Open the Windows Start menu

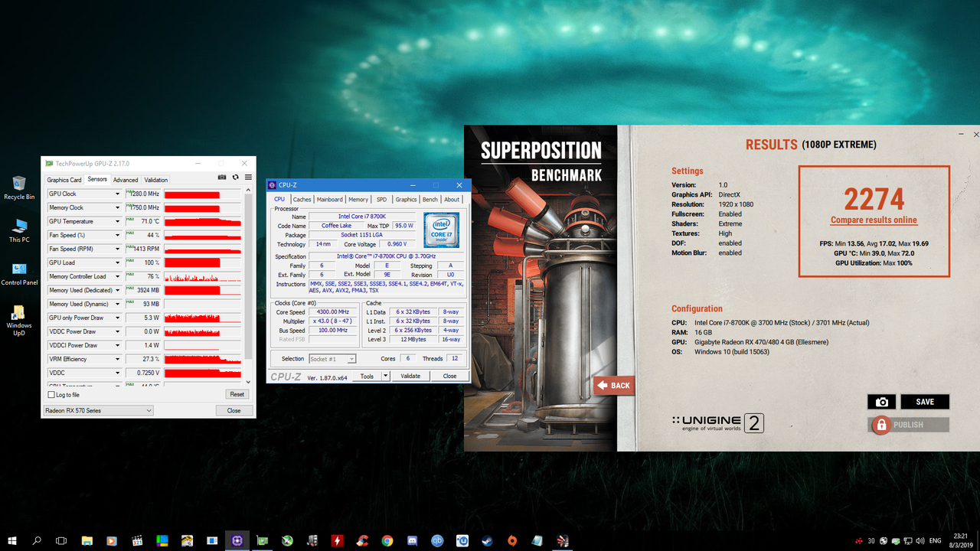click(12, 540)
